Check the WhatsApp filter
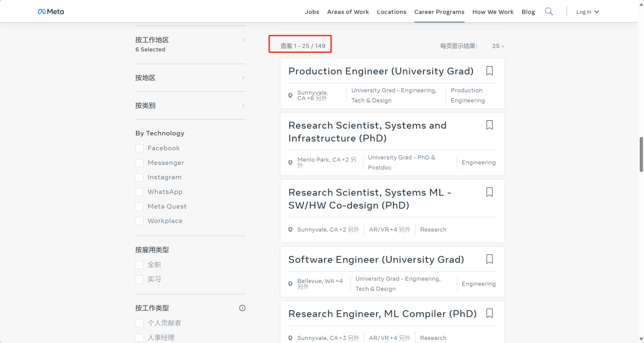 (140, 192)
